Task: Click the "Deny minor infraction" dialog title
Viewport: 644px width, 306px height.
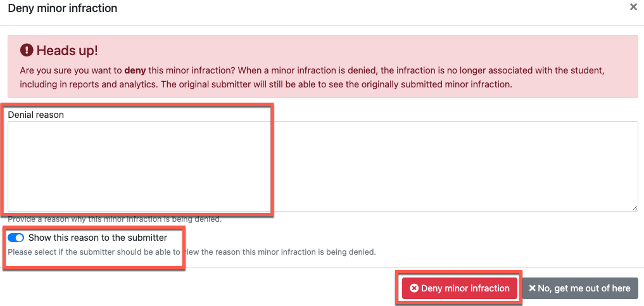Action: click(x=62, y=8)
